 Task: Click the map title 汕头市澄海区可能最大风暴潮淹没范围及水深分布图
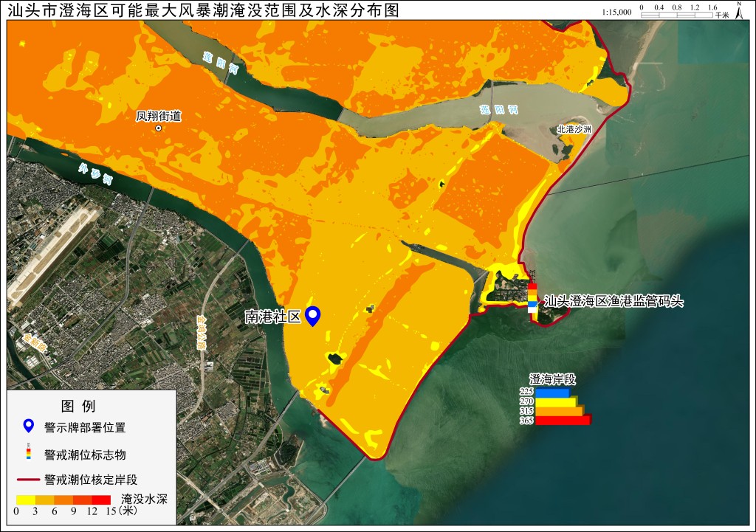tap(204, 10)
